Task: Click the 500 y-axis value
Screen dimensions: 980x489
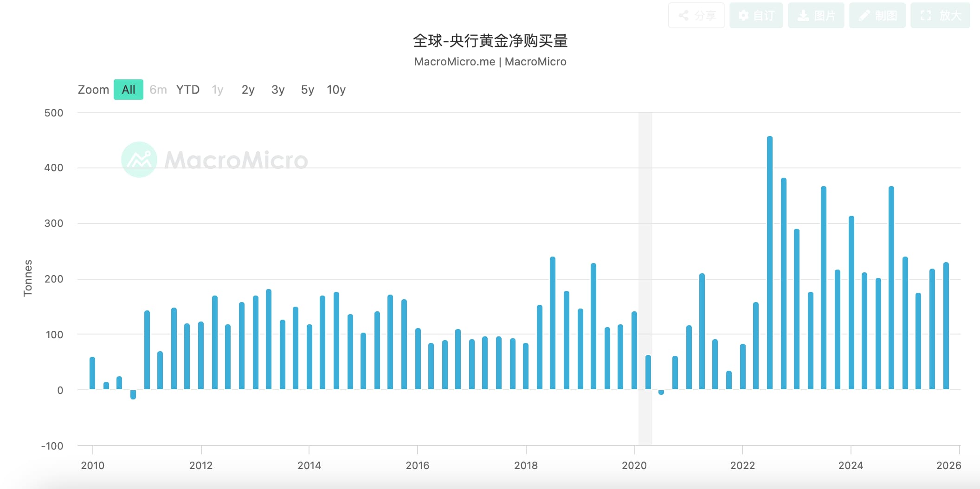Action: coord(54,113)
